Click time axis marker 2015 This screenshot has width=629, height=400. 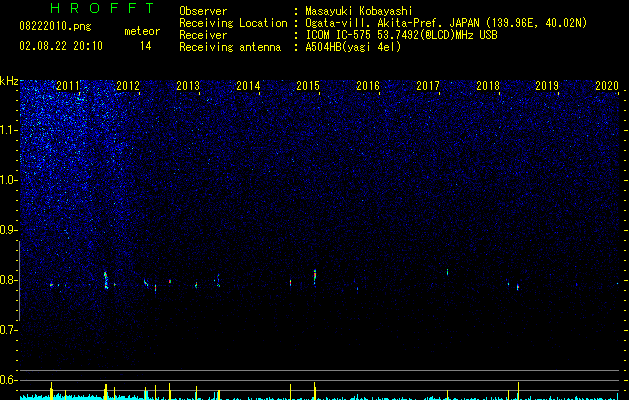pyautogui.click(x=308, y=86)
